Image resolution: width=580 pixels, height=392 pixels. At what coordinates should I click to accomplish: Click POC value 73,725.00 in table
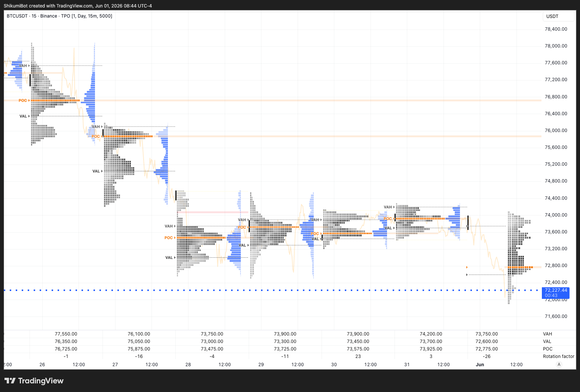(x=285, y=349)
